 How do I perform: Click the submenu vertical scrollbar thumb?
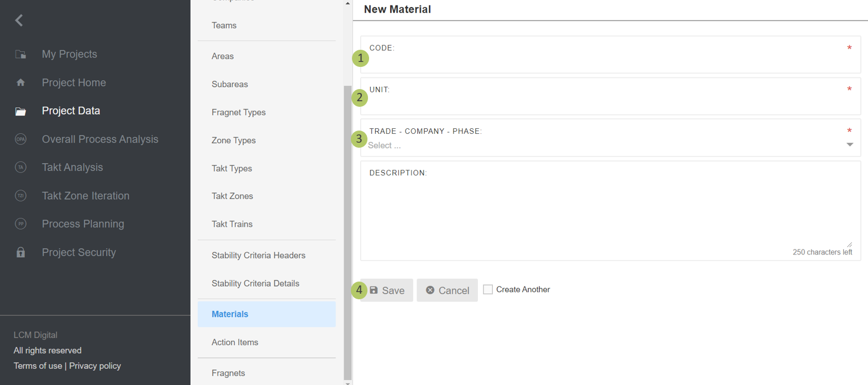pos(348,232)
